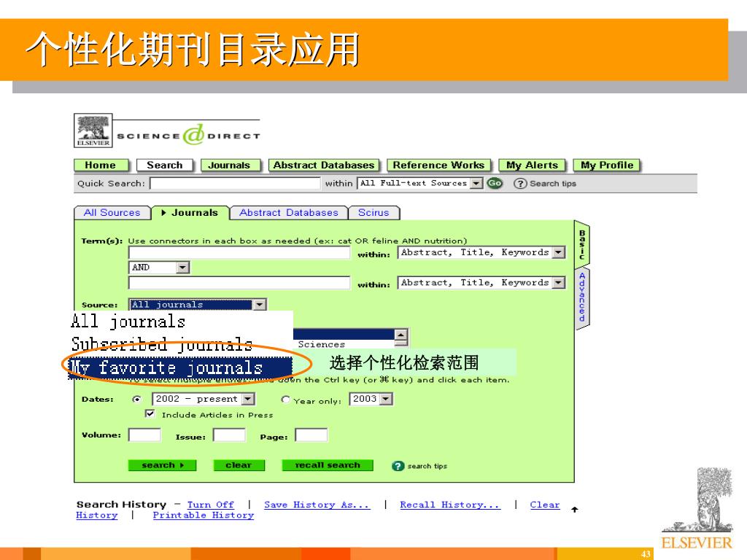Click the ScienceDirect logo
The height and width of the screenshot is (560, 747).
tap(189, 135)
